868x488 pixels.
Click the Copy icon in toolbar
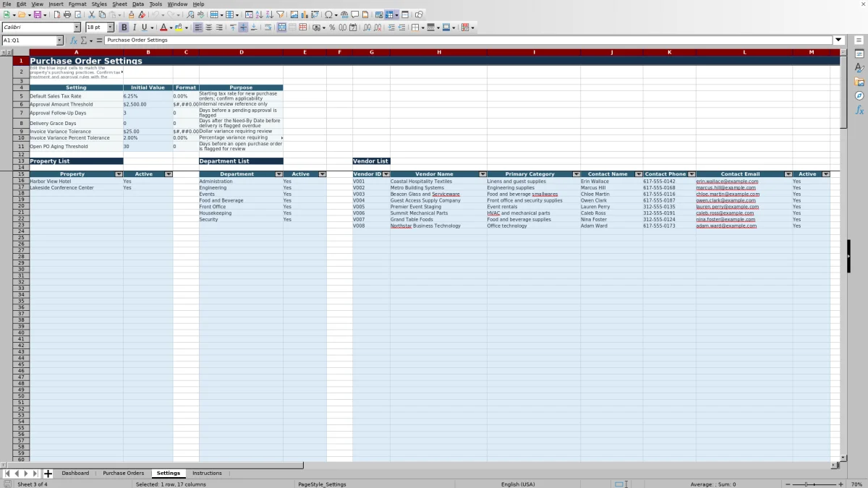(102, 14)
